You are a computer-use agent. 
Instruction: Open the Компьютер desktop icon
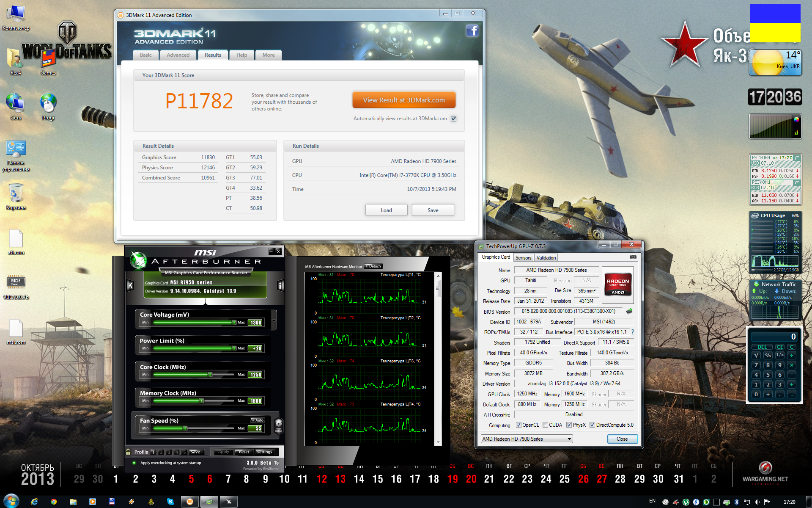coord(16,18)
